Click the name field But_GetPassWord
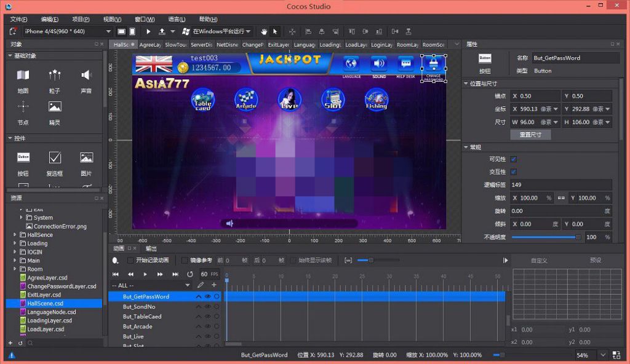The height and width of the screenshot is (364, 630). [x=575, y=58]
